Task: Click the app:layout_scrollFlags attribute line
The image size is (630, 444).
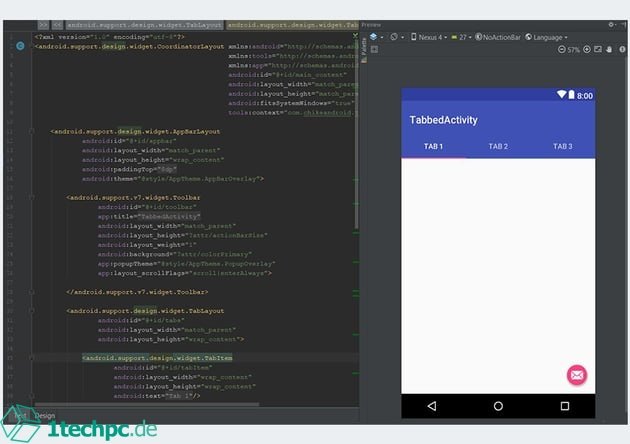Action: [x=185, y=273]
